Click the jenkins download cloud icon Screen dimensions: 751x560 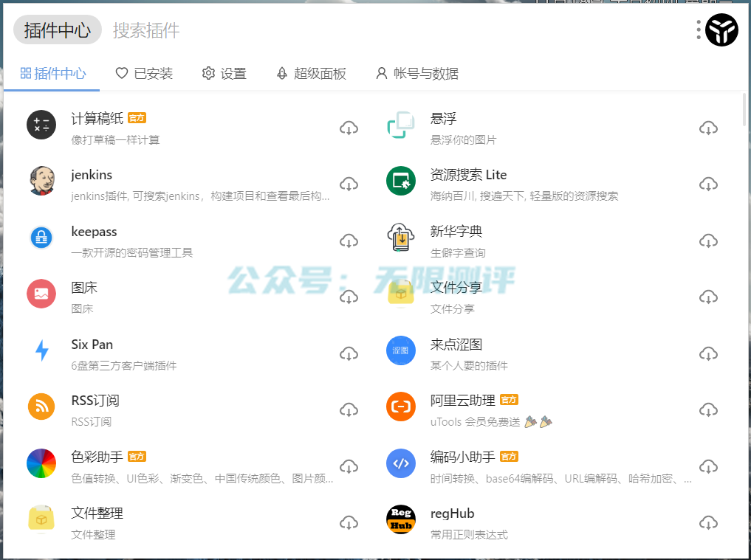[349, 184]
